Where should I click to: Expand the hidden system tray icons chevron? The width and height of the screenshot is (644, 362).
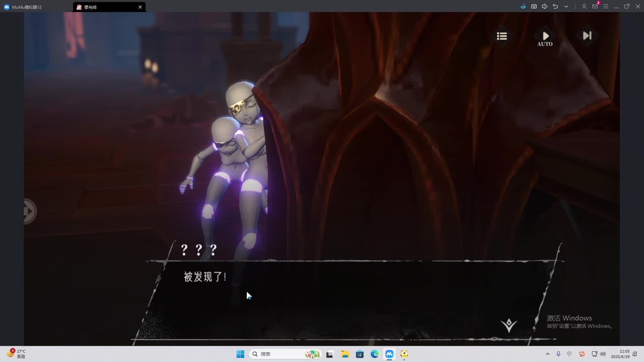coord(548,354)
